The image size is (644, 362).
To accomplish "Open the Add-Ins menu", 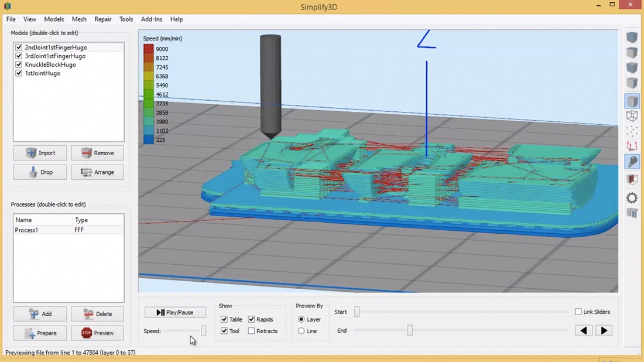I will click(x=152, y=19).
